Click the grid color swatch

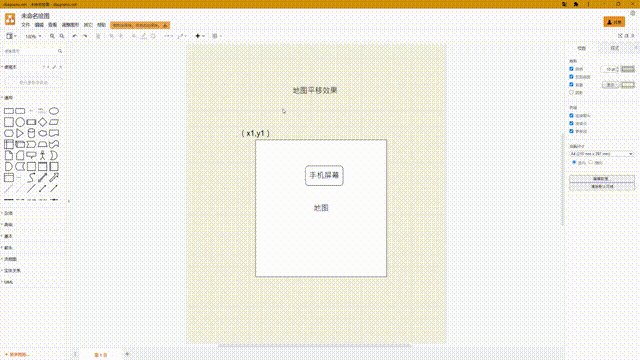pos(628,69)
